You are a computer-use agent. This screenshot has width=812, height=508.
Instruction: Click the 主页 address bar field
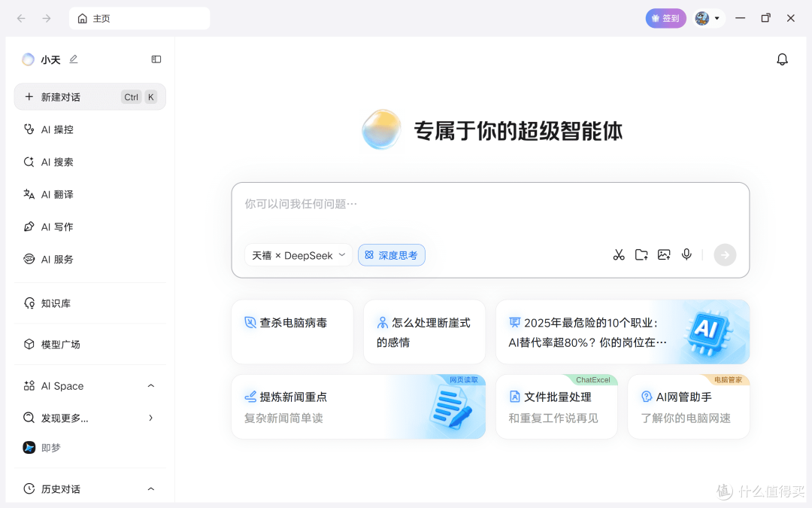tap(139, 19)
